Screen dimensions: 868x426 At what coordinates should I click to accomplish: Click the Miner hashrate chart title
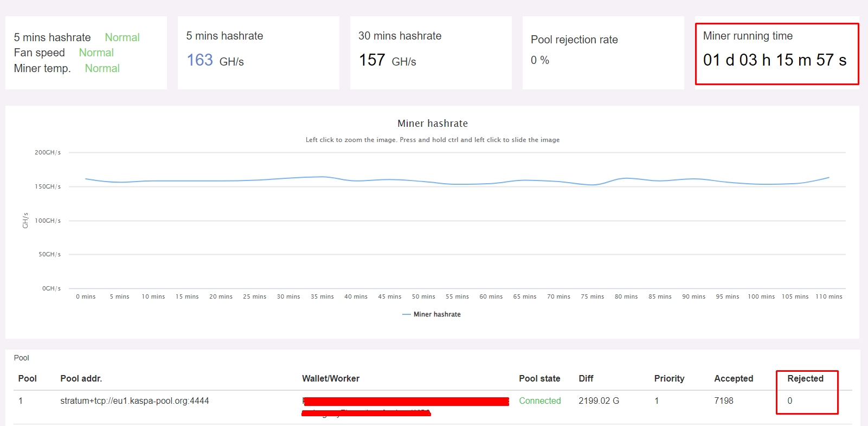click(432, 124)
